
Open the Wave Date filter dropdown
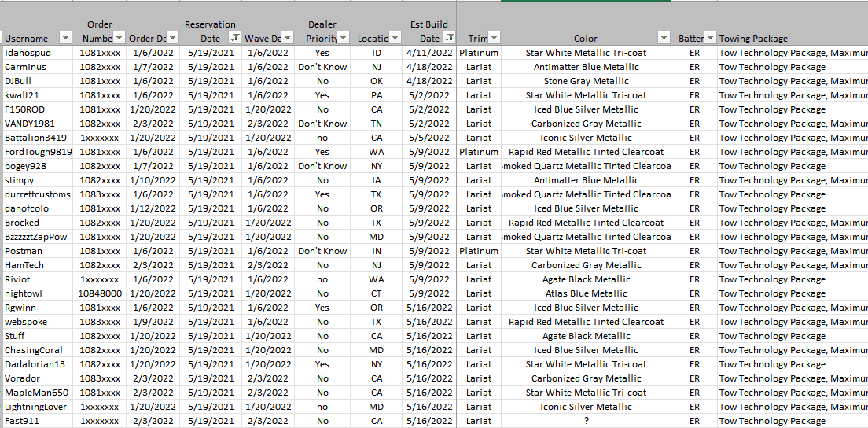[x=287, y=39]
